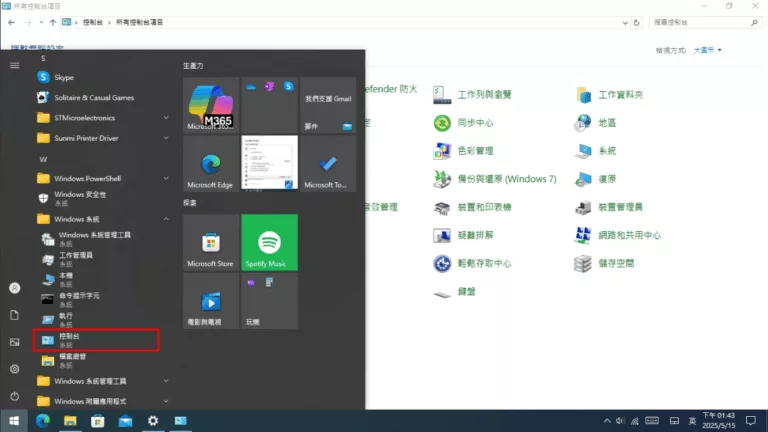Select 命令提示字元 in the Start menu

[x=80, y=298]
